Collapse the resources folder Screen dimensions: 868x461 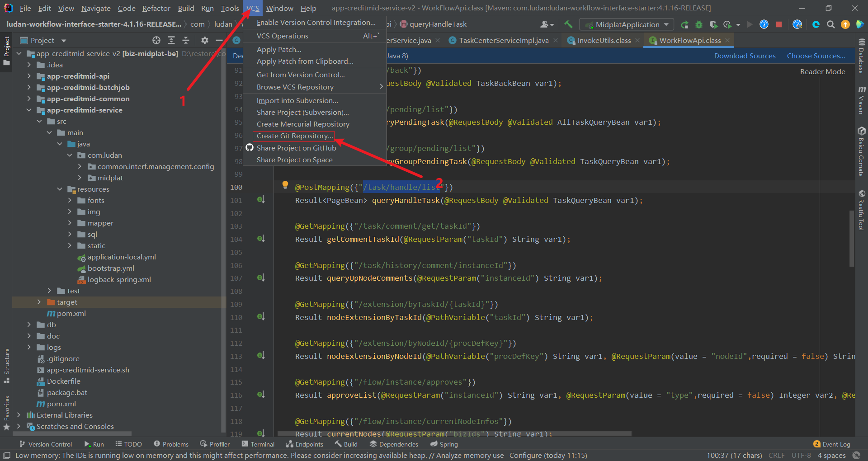(x=60, y=189)
